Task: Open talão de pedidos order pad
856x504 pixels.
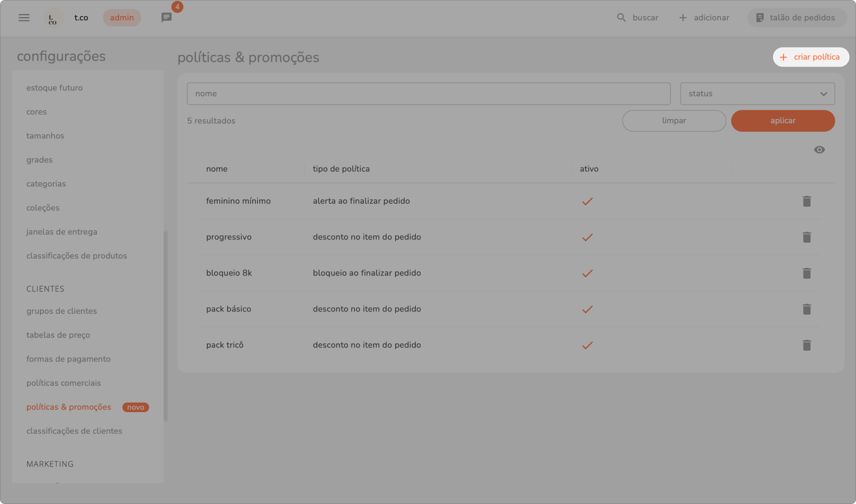Action: coord(796,17)
